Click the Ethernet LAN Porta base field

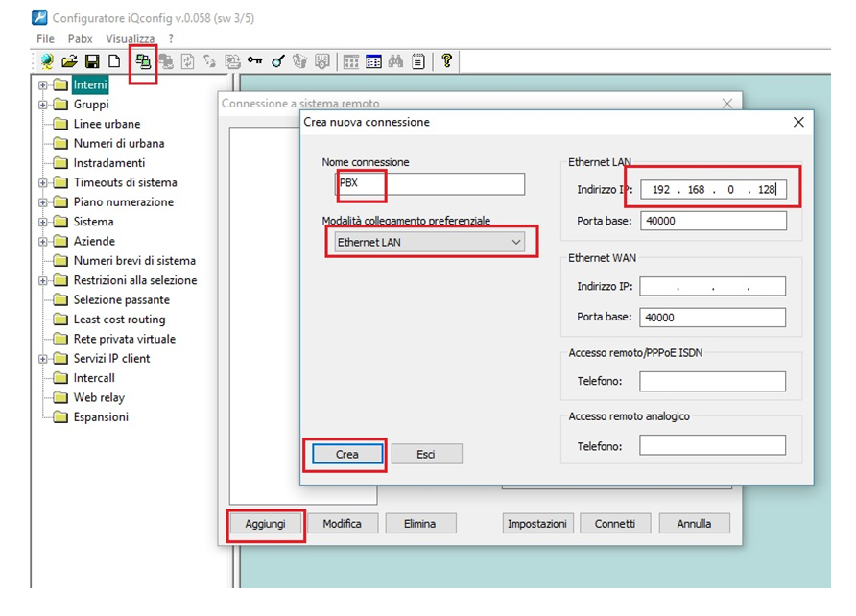(x=712, y=222)
